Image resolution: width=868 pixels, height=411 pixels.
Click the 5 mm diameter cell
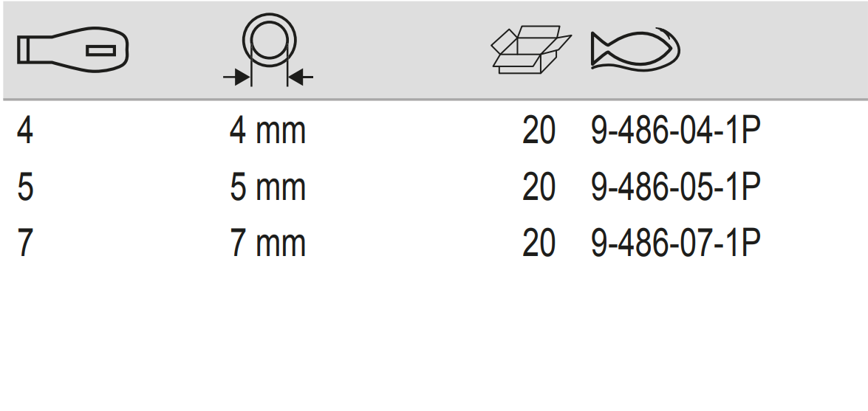(x=267, y=188)
